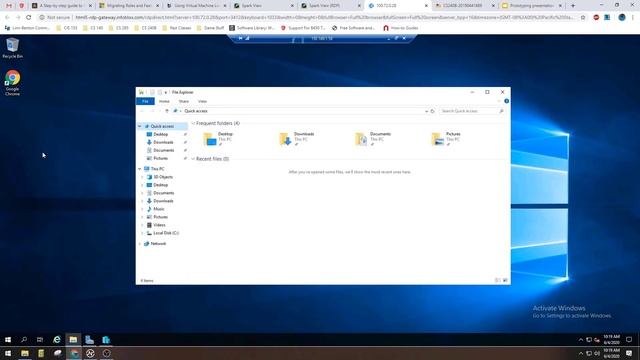Image resolution: width=640 pixels, height=360 pixels.
Task: Select Pictures under Quick access
Action: [160, 158]
